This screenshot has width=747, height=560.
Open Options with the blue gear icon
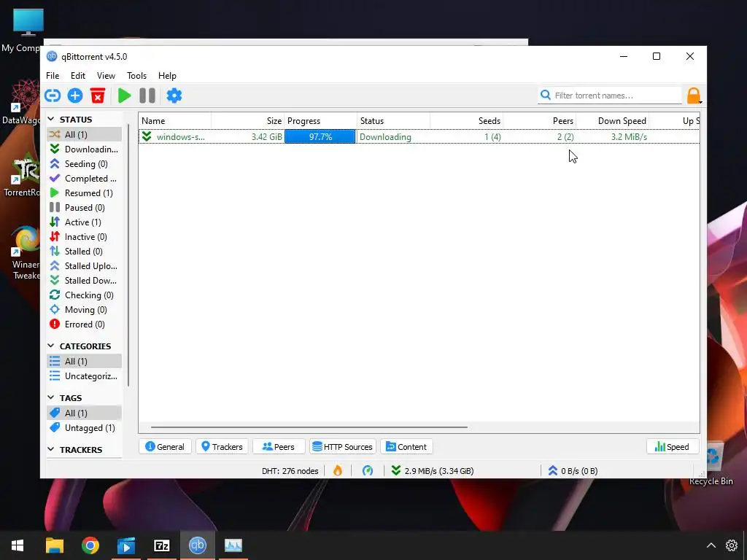click(174, 96)
